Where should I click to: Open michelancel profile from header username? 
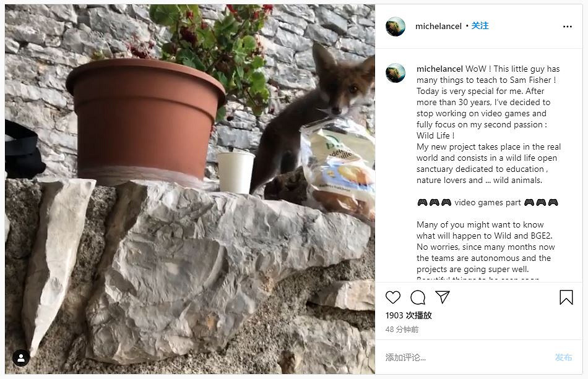pyautogui.click(x=438, y=27)
